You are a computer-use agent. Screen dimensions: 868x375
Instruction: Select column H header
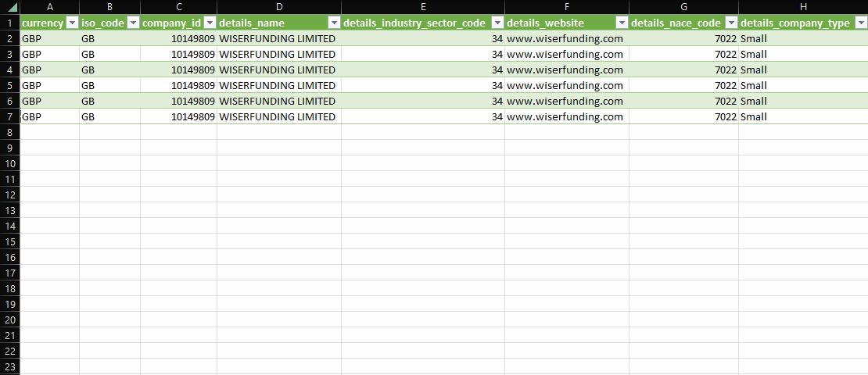(x=803, y=7)
